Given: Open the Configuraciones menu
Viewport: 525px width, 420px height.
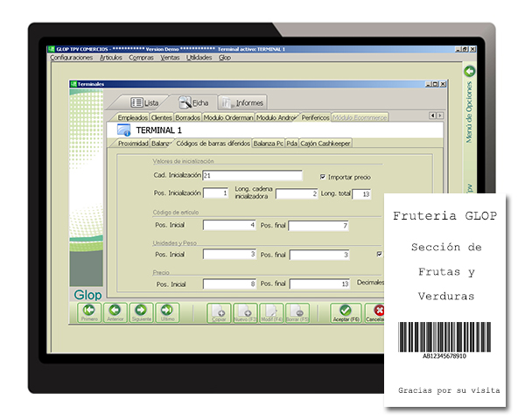Looking at the screenshot, I should [72, 58].
